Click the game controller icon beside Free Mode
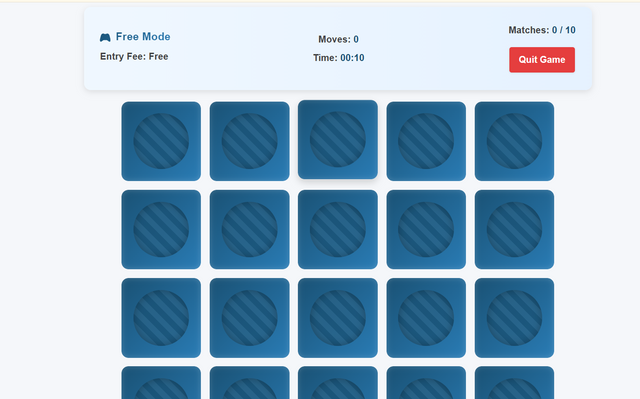Image resolution: width=640 pixels, height=399 pixels. [105, 38]
